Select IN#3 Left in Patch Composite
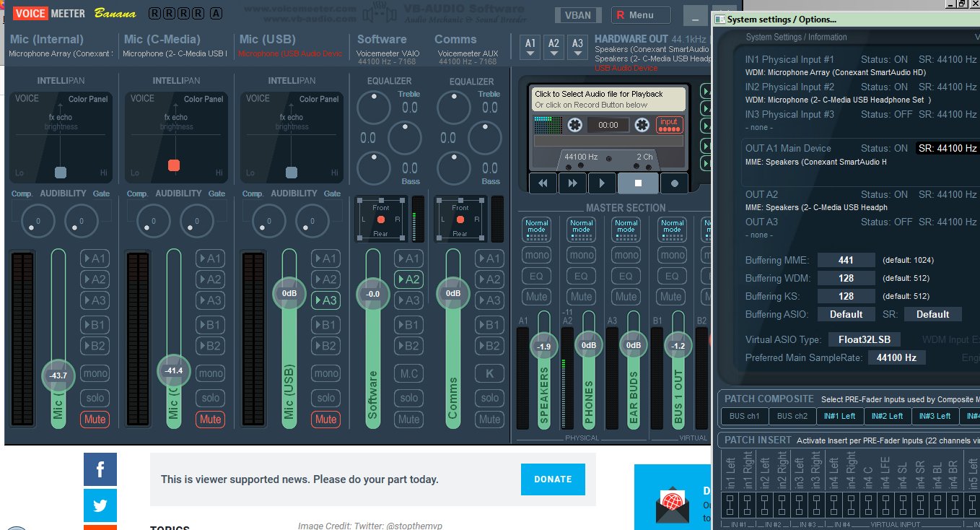The image size is (980, 530). point(935,416)
